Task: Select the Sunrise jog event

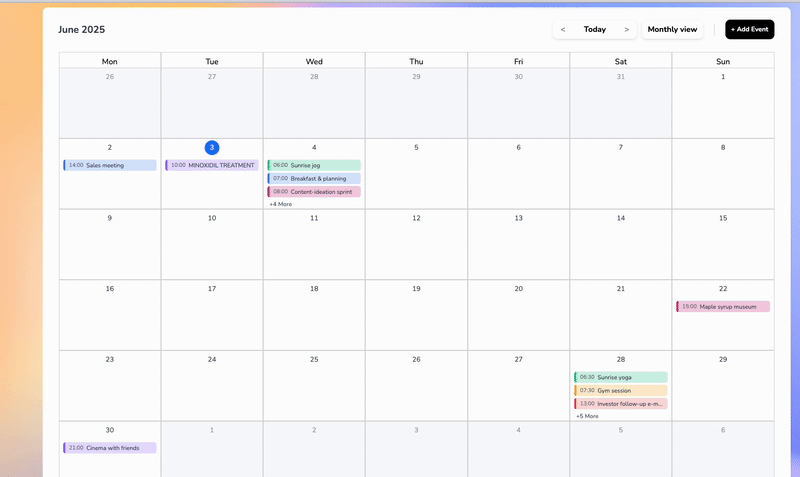Action: pos(314,165)
